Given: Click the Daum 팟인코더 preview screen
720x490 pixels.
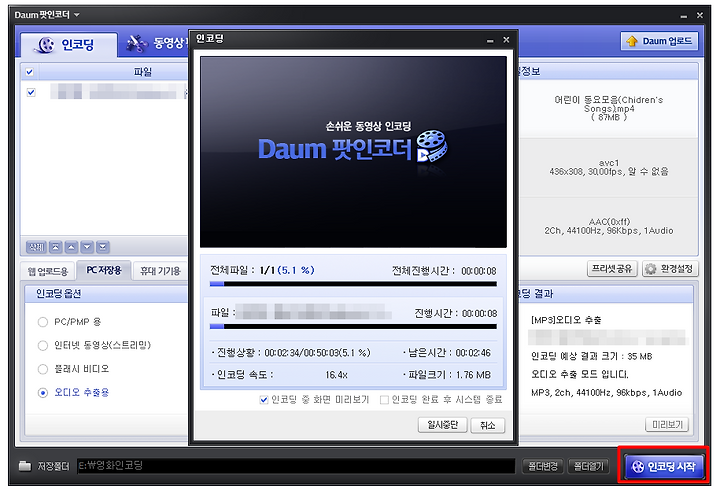Looking at the screenshot, I should point(353,152).
